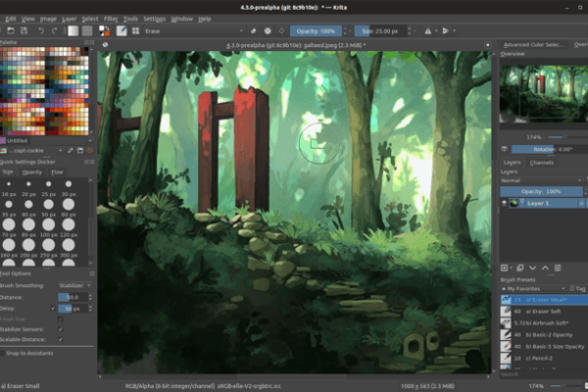Hide Layer 1 using eye icon

504,203
